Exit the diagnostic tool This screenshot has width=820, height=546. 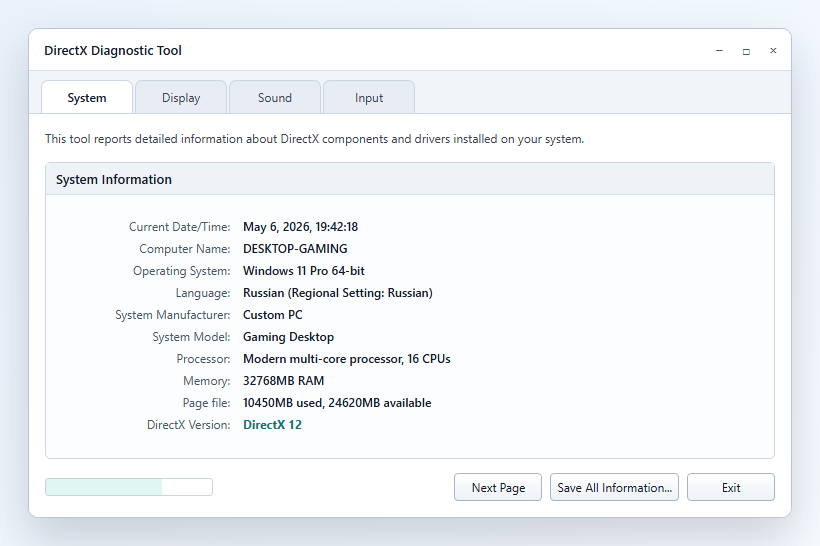(x=731, y=487)
